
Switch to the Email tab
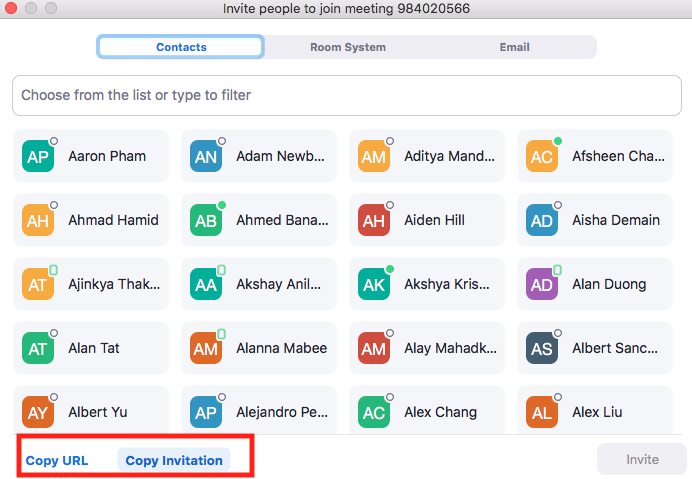[x=514, y=47]
